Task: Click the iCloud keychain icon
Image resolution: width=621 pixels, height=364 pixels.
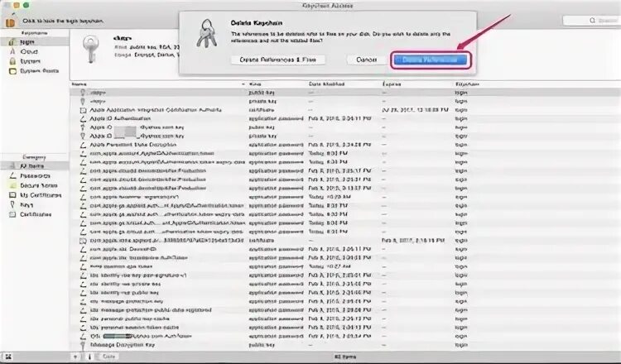Action: pyautogui.click(x=12, y=51)
